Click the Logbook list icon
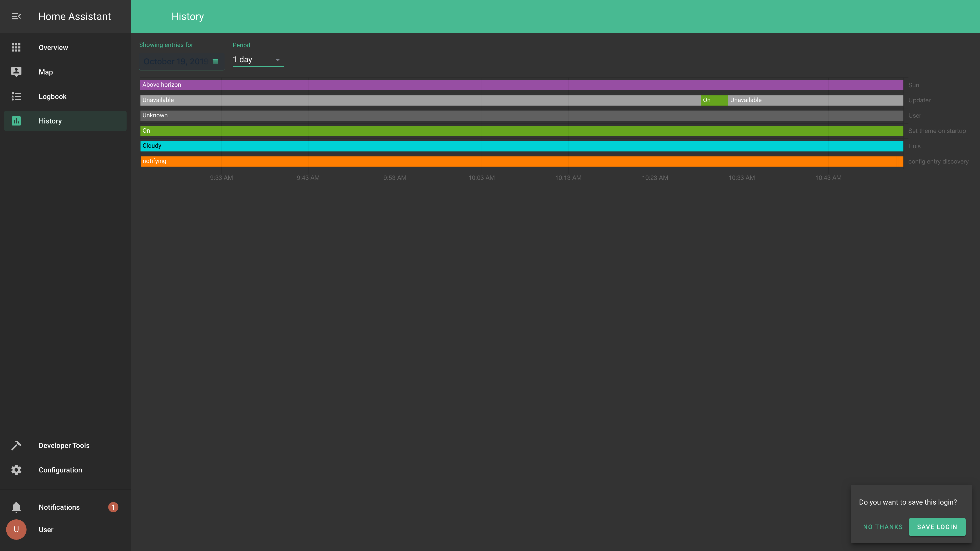 [16, 97]
